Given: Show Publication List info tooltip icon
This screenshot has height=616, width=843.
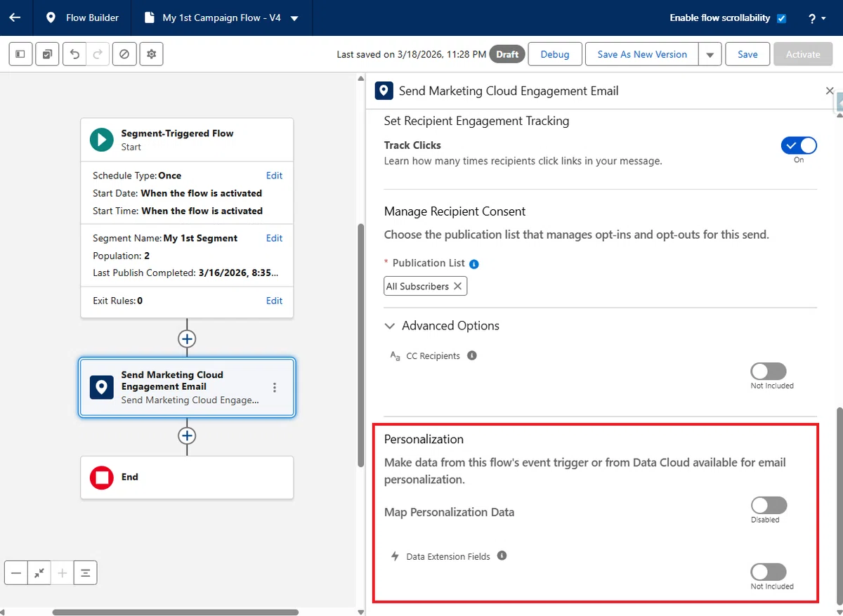Looking at the screenshot, I should click(474, 264).
